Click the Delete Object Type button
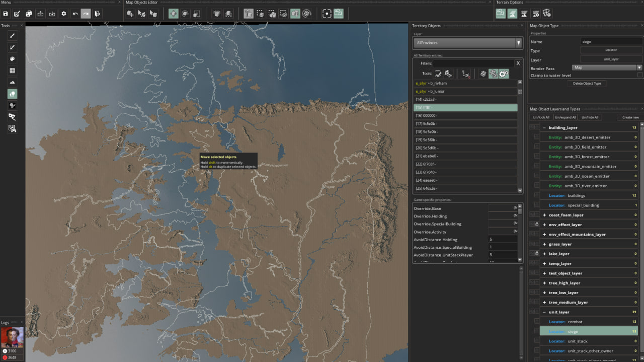This screenshot has height=362, width=644. (587, 84)
